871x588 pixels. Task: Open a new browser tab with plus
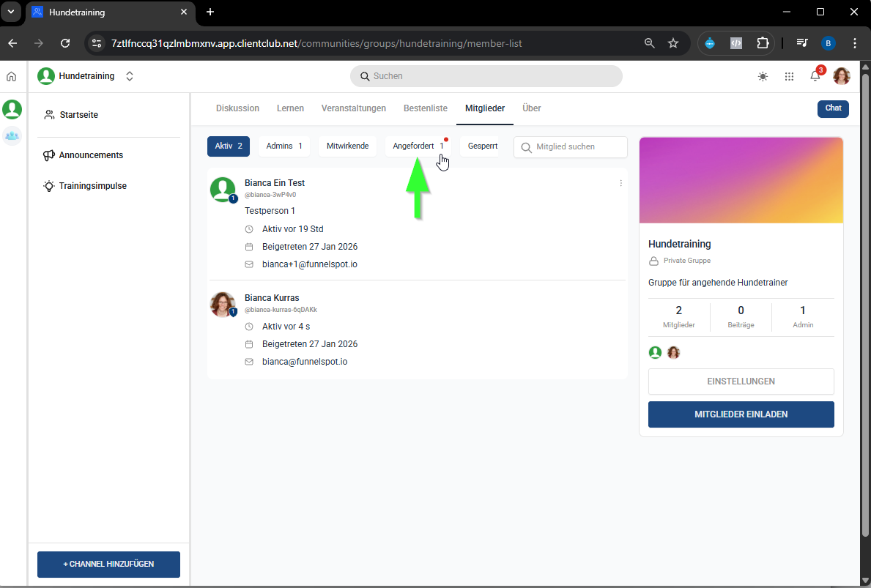coord(210,12)
